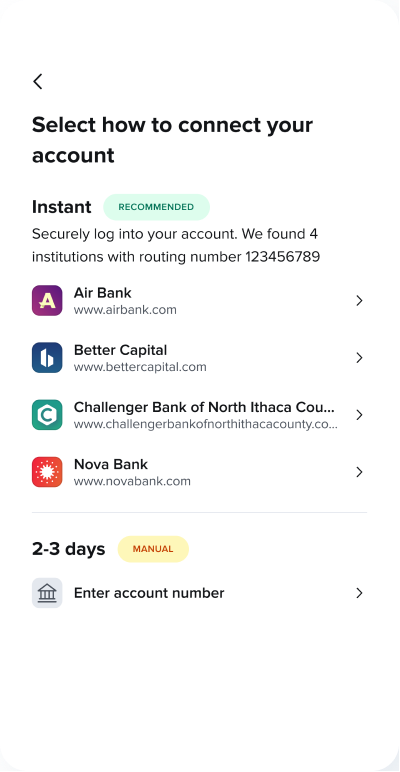Click the bank building icon

click(x=47, y=593)
